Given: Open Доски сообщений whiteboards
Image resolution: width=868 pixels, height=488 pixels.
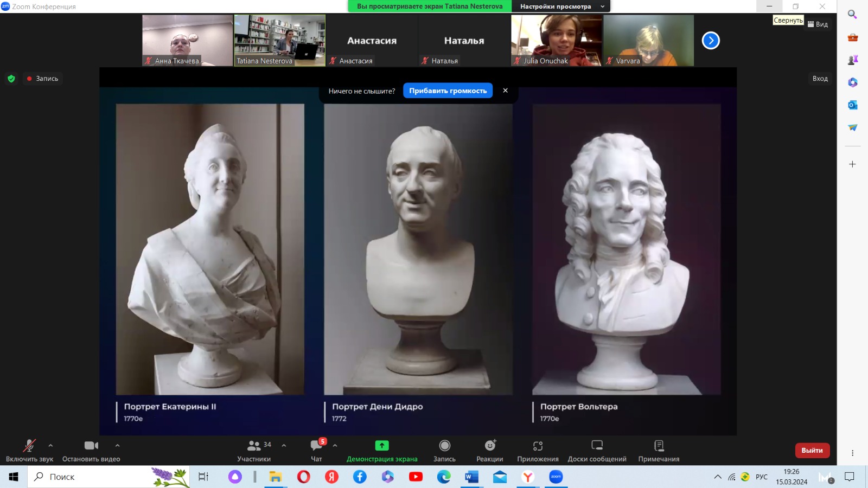Looking at the screenshot, I should [597, 446].
